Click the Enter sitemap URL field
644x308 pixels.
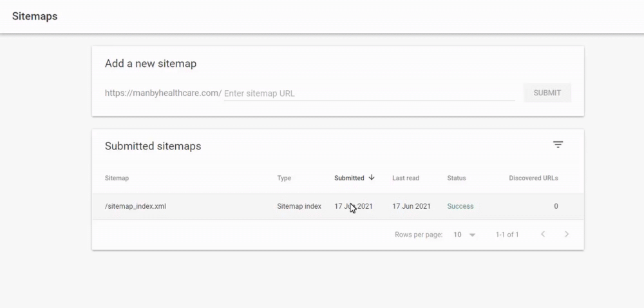[369, 93]
